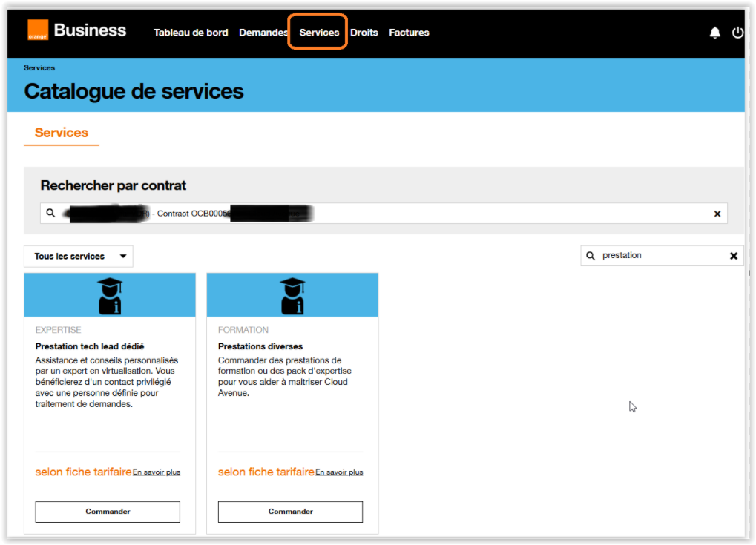Clear the 'prestation' search text
Image resolution: width=756 pixels, height=545 pixels.
click(733, 256)
